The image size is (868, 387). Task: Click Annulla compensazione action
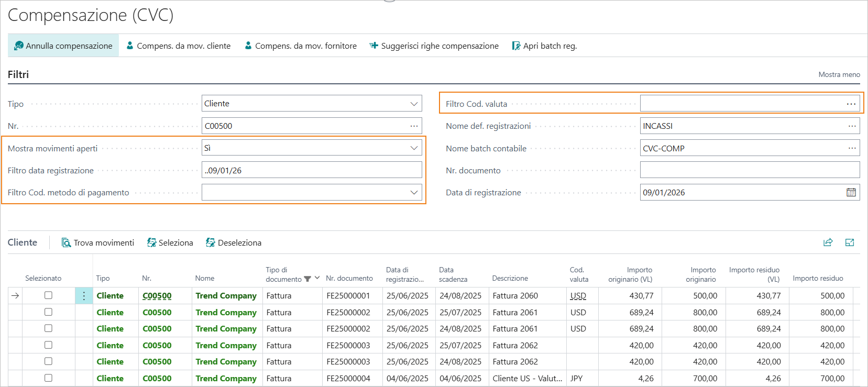[x=63, y=46]
